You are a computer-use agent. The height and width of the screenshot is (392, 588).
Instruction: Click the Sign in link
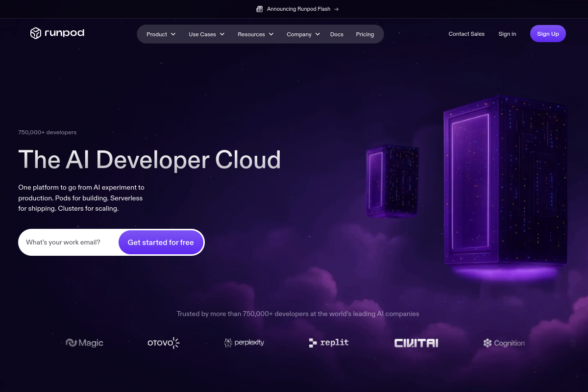pos(507,34)
